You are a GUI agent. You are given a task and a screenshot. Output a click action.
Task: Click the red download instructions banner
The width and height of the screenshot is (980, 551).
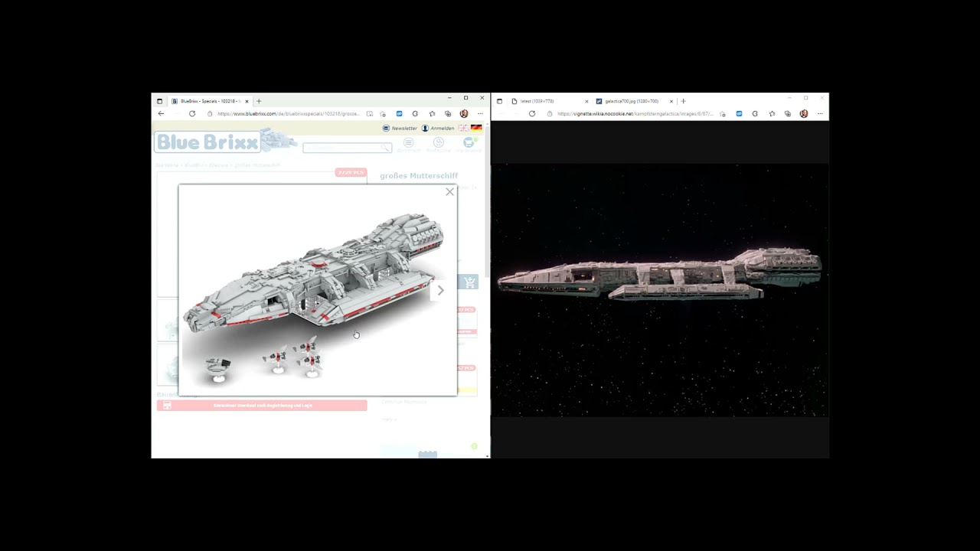(x=262, y=406)
